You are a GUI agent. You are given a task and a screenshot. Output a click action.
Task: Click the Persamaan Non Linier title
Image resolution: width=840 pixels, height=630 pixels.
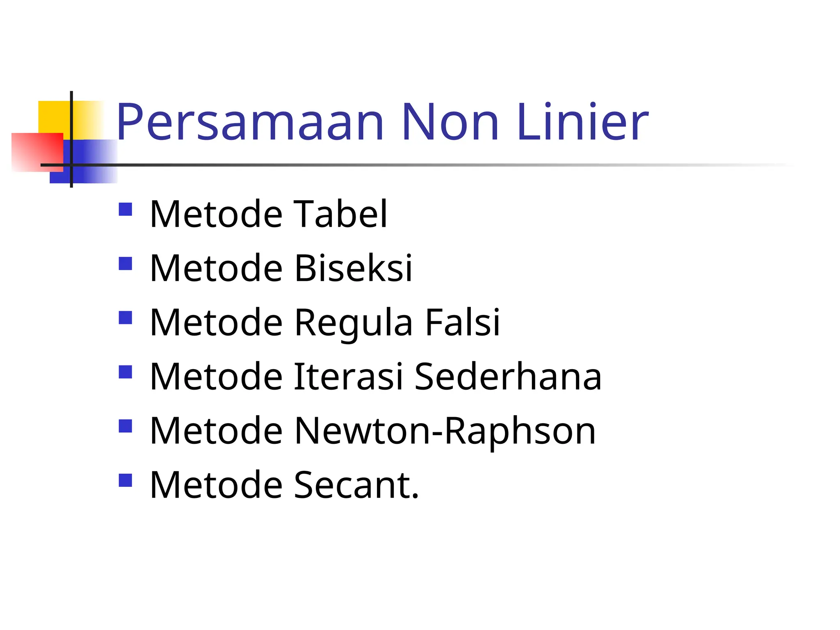click(382, 122)
